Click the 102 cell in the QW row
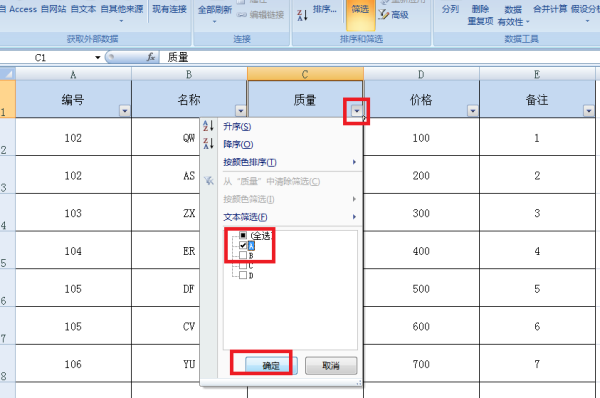This screenshot has height=398, width=600. tap(73, 137)
